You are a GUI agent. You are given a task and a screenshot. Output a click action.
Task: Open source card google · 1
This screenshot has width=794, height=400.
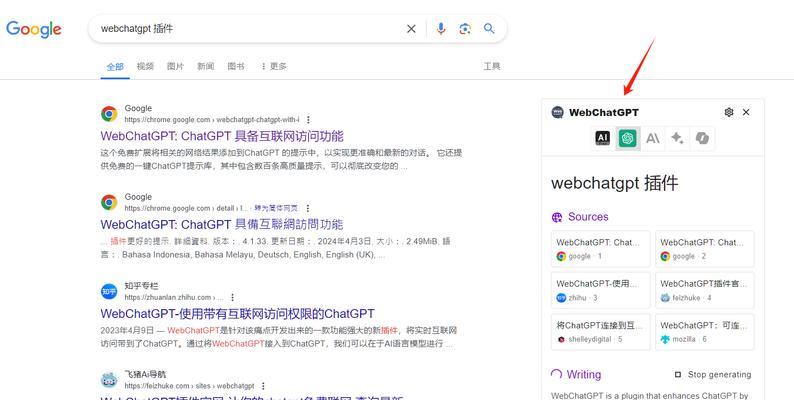coord(601,249)
